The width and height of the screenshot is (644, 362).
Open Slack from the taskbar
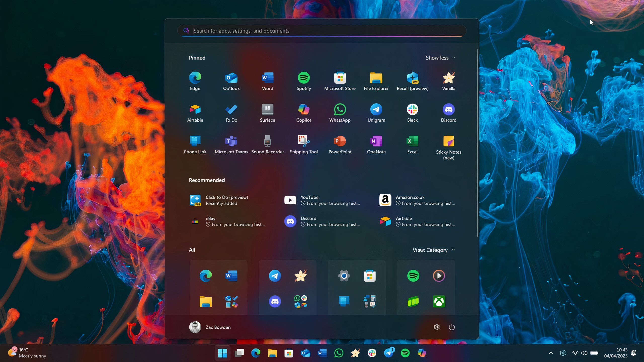372,353
